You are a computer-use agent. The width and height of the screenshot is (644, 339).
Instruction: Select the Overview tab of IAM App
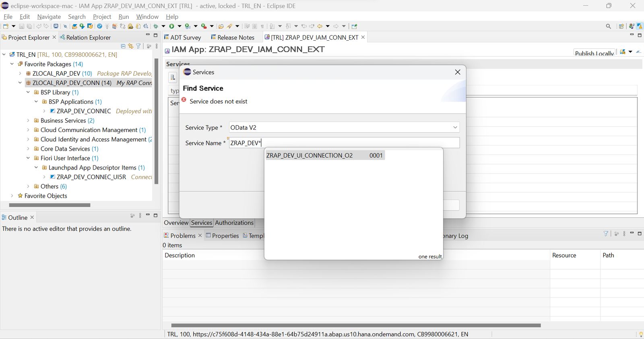(x=176, y=223)
